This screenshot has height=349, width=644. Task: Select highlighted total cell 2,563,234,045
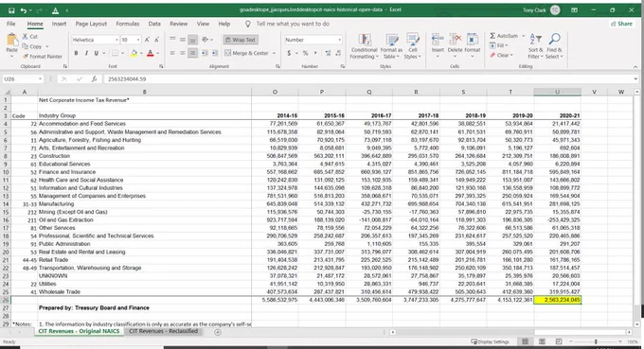557,300
